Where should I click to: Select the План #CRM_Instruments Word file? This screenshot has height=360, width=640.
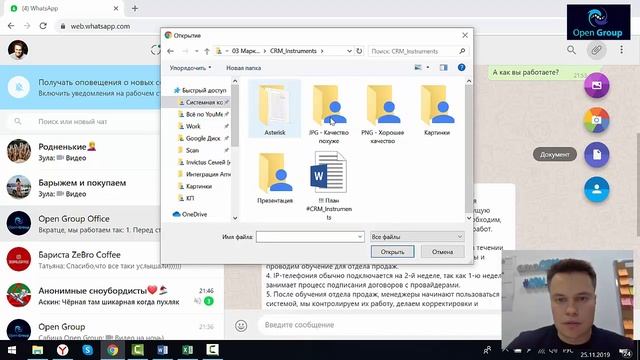329,186
